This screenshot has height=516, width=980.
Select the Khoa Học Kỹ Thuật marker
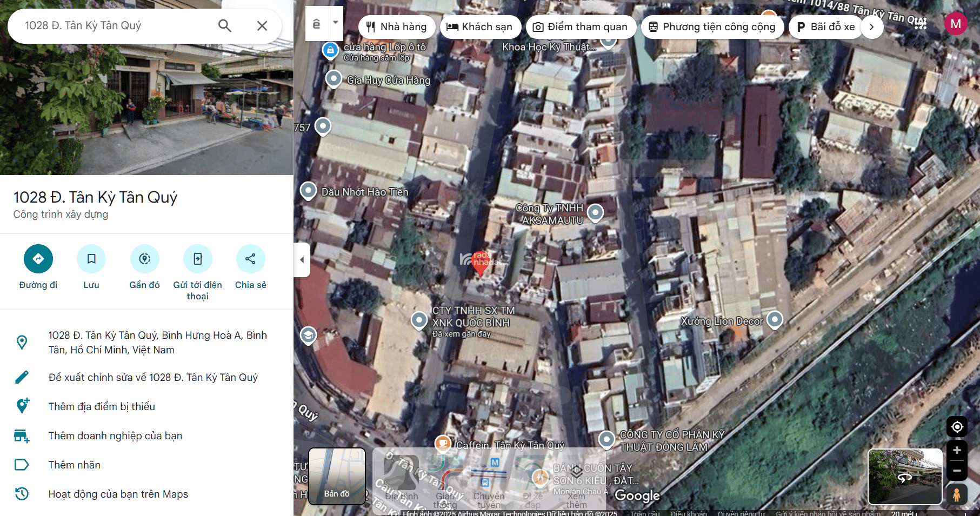click(608, 41)
